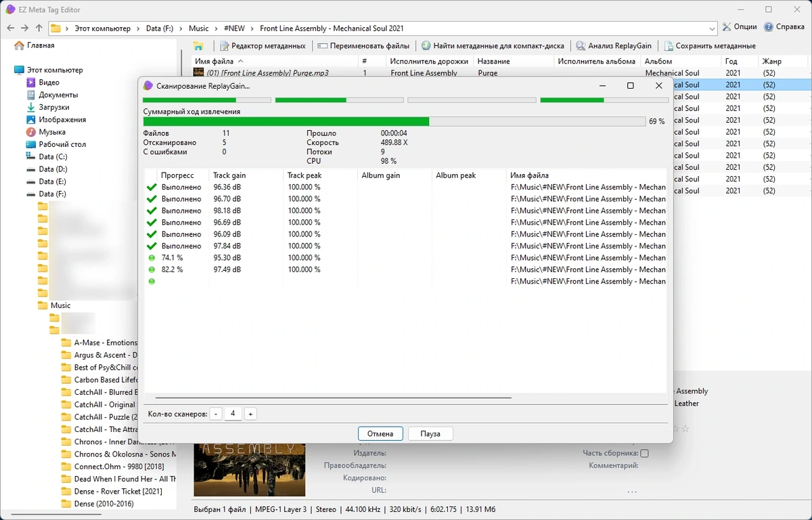
Task: Start Анализ ReplayGain from toolbar
Action: point(614,46)
